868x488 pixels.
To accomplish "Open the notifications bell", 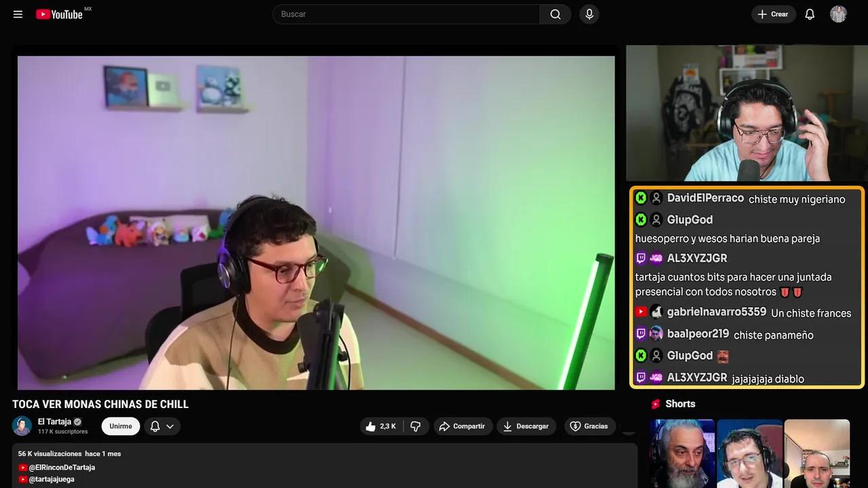I will [810, 14].
